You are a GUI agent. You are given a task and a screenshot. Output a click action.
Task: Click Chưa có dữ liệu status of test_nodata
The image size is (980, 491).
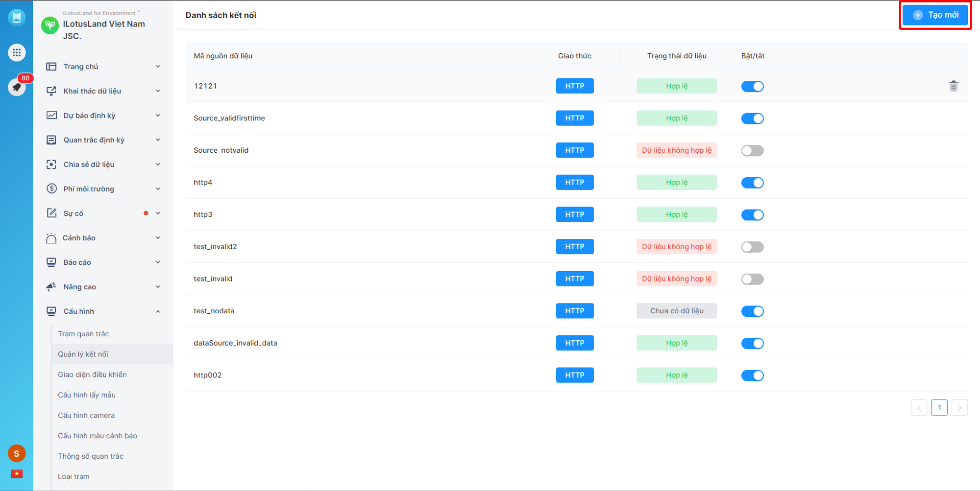677,311
